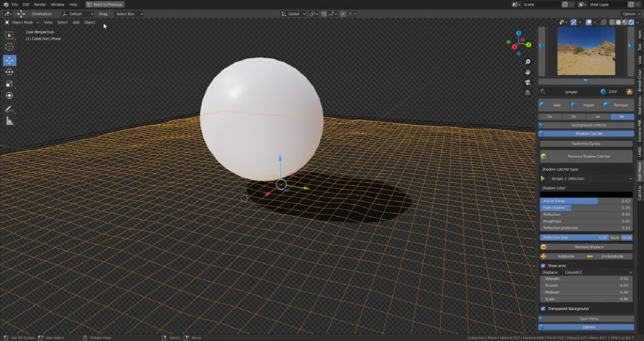Open the Render menu
Viewport: 644px width, 341px height.
click(x=40, y=4)
